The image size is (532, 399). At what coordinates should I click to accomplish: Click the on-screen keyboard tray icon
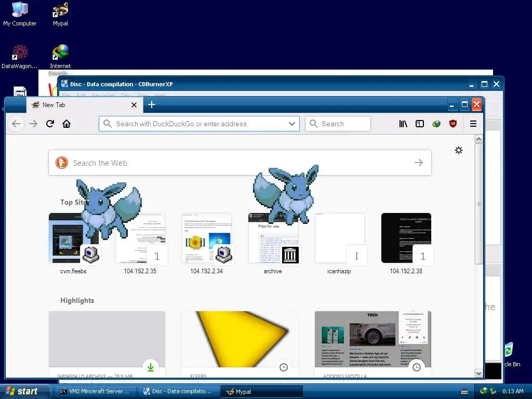click(464, 392)
